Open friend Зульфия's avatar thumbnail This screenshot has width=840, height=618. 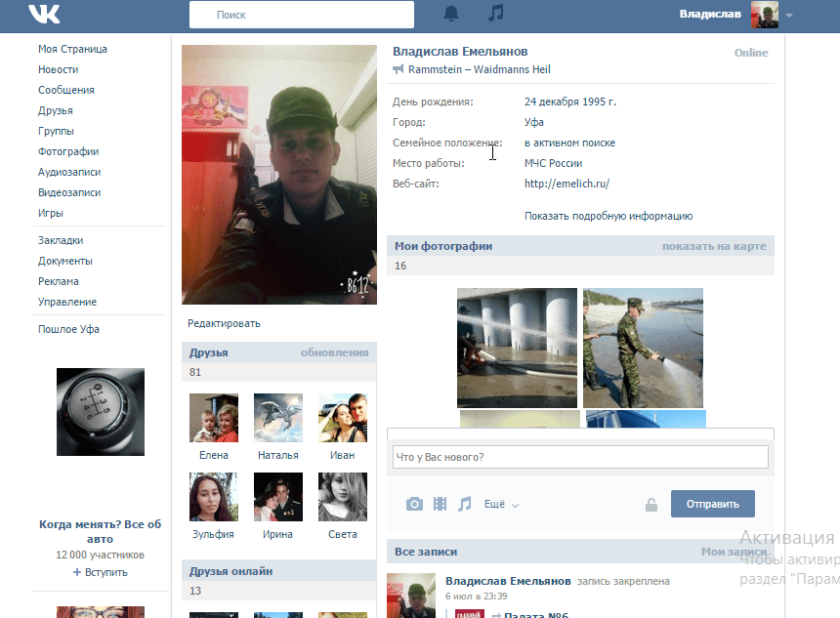pyautogui.click(x=214, y=497)
